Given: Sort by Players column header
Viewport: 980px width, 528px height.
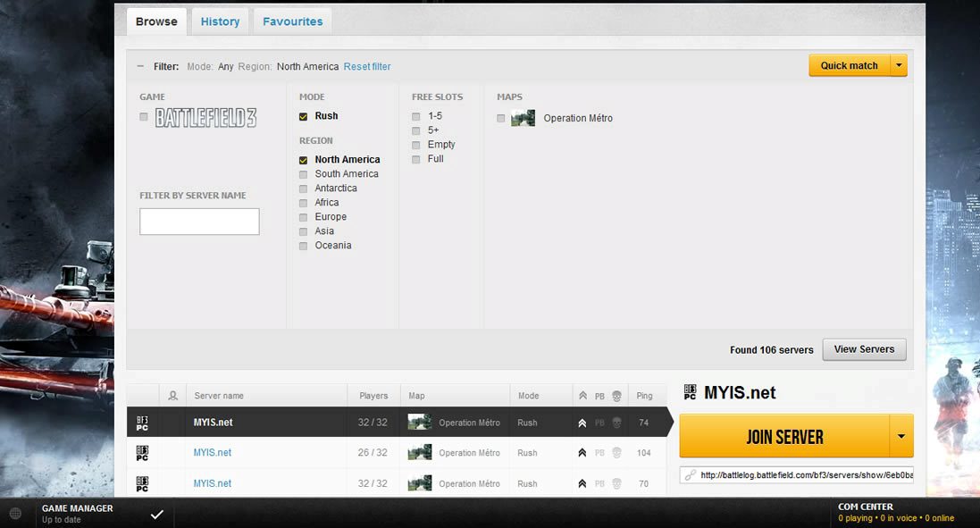Looking at the screenshot, I should 373,396.
